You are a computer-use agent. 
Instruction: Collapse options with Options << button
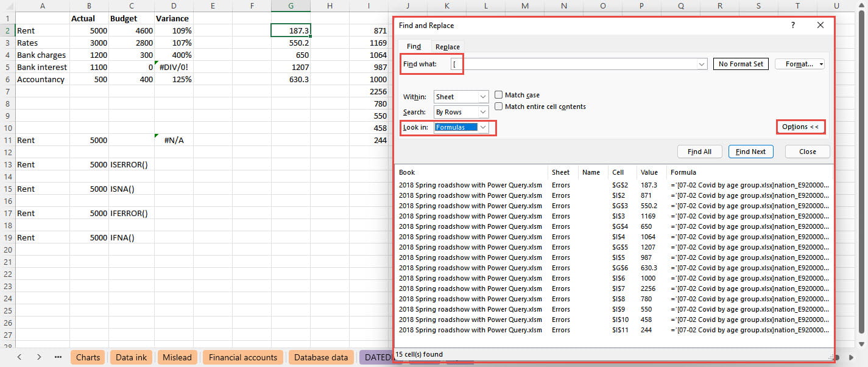coord(800,127)
